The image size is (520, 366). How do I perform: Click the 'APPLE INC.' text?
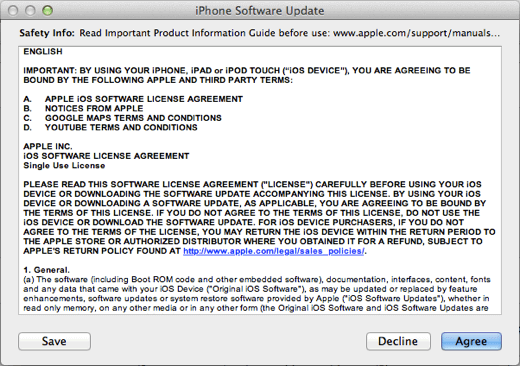click(x=48, y=146)
